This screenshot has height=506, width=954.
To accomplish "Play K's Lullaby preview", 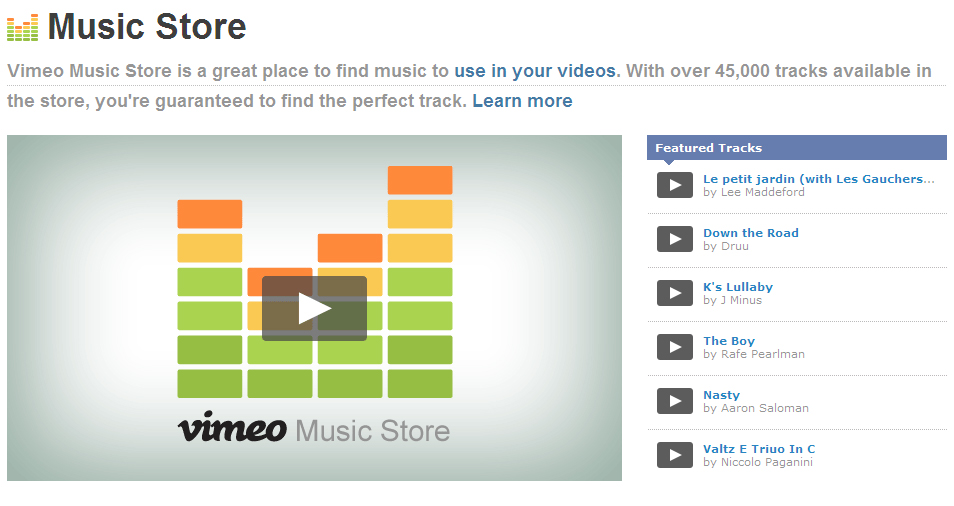I will pos(675,293).
